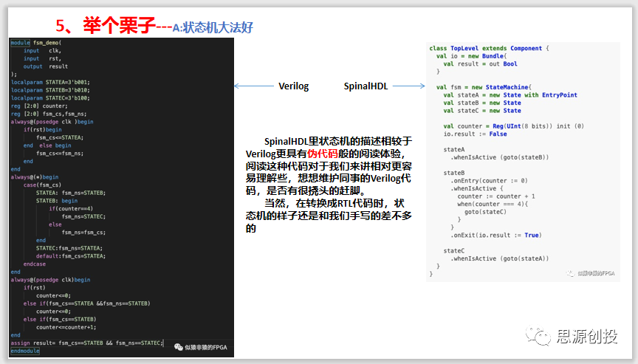The width and height of the screenshot is (638, 364).
Task: Click the 'val counter = Reg(UInt(8 bits))' line
Action: pos(513,126)
